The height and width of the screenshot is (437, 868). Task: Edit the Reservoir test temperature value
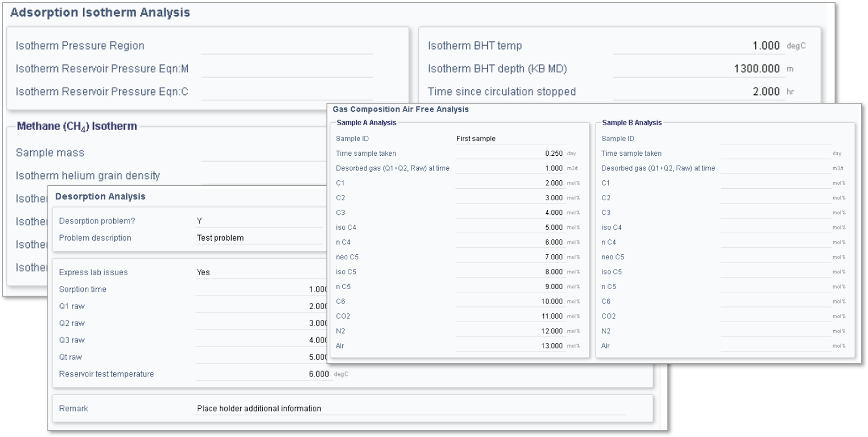263,374
